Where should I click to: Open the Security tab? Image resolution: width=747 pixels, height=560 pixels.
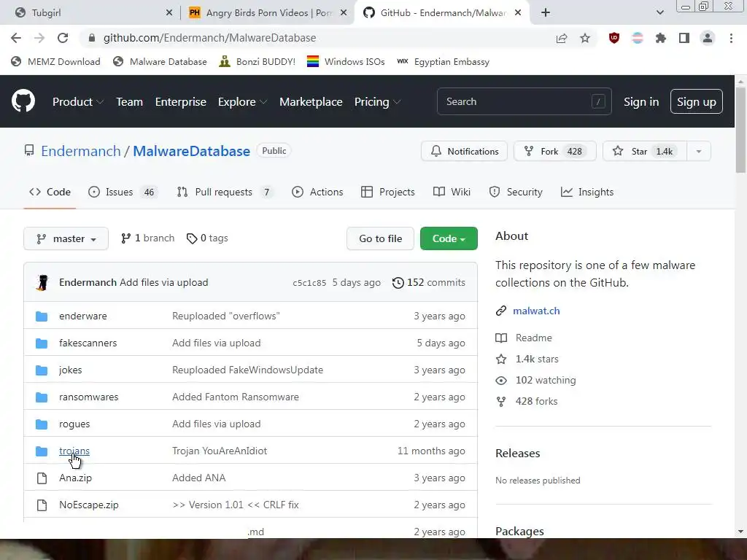[x=516, y=192]
